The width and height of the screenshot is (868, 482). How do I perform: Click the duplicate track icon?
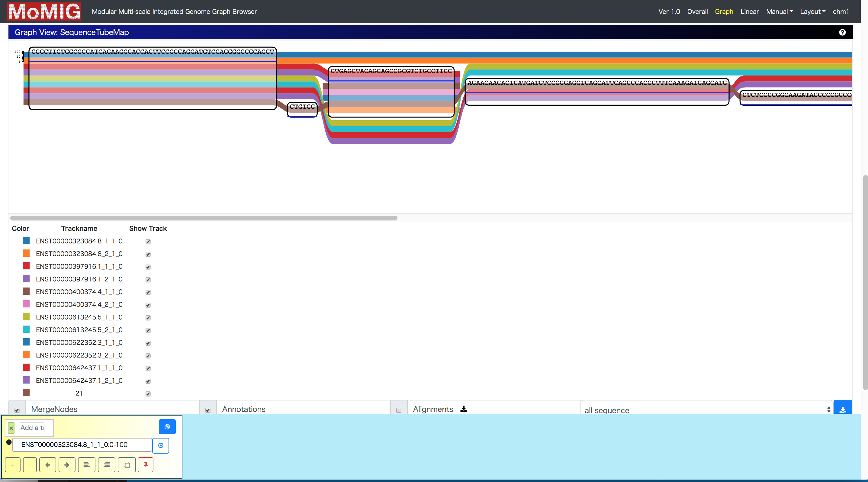point(126,465)
